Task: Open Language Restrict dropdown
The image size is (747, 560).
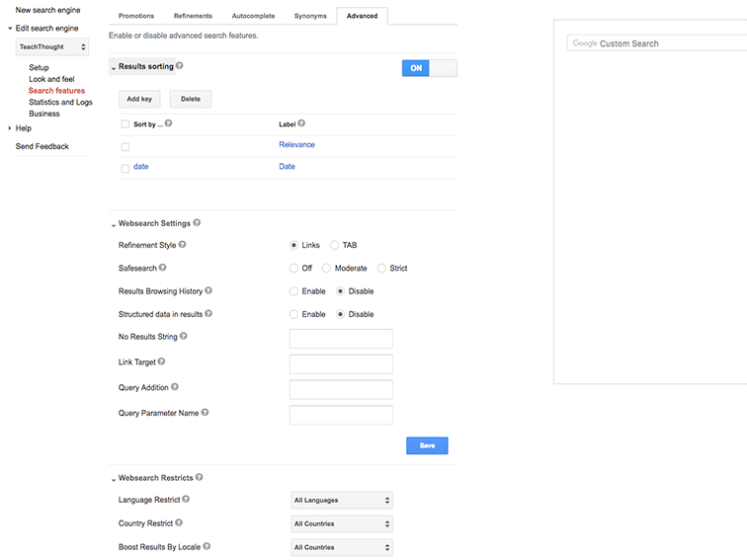Action: 342,501
